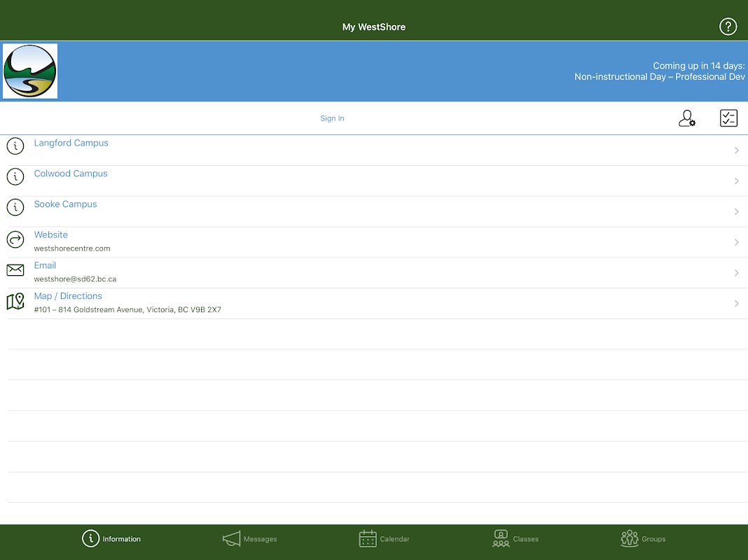Screen dimensions: 748x560
Task: Switch to the Information tab
Action: tap(111, 538)
